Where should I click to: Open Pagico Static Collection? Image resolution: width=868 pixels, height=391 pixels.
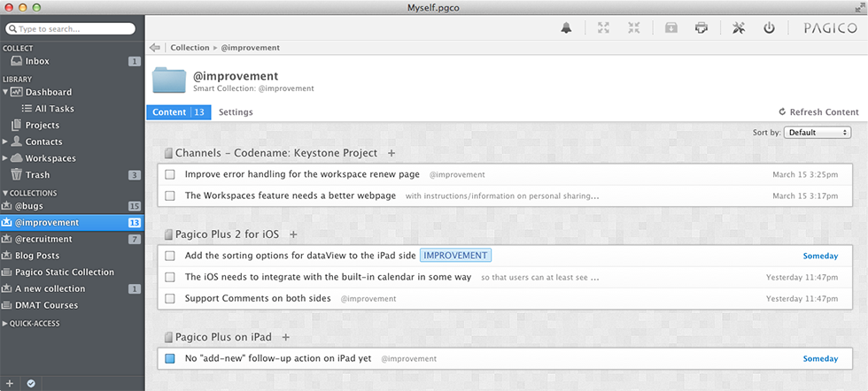(72, 272)
